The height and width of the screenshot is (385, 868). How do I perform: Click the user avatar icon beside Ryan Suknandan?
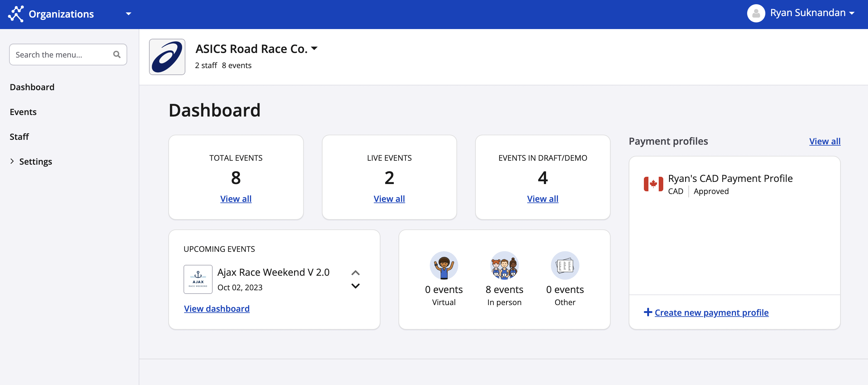[x=756, y=14]
